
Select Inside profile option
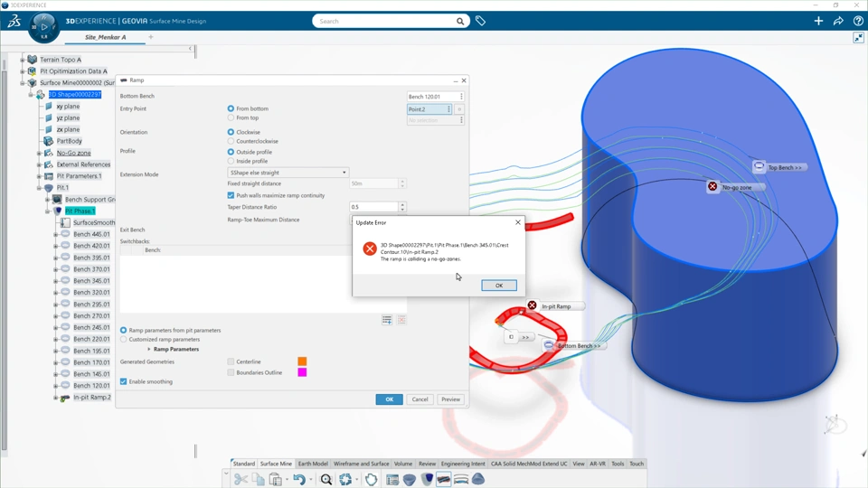(x=231, y=161)
